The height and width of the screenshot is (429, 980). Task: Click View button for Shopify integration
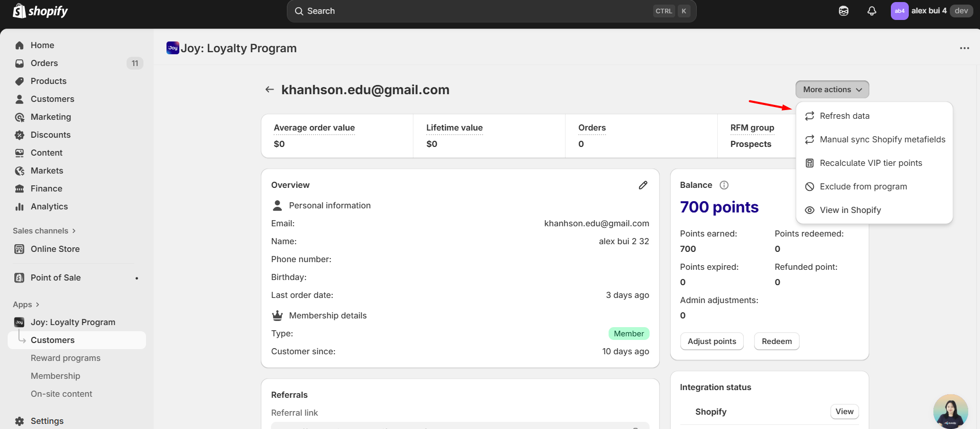coord(844,412)
